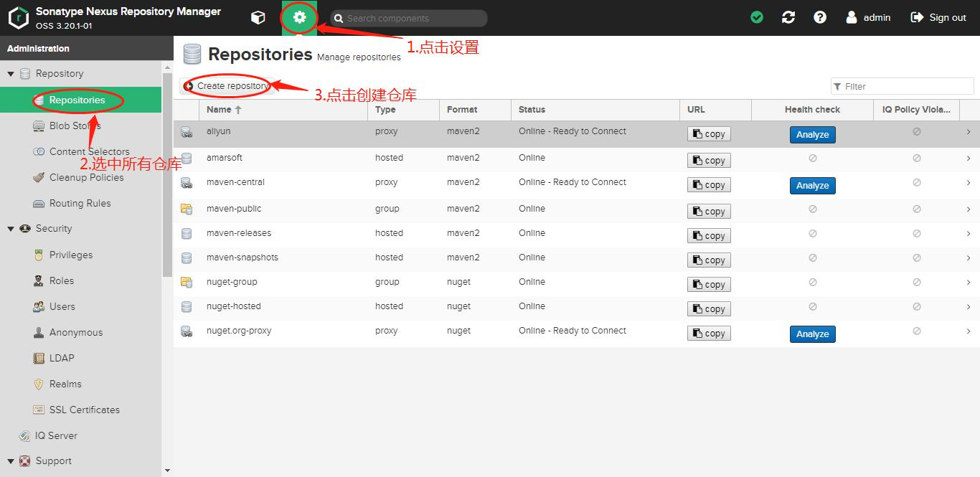Open SSL Certificates under Security

point(80,410)
